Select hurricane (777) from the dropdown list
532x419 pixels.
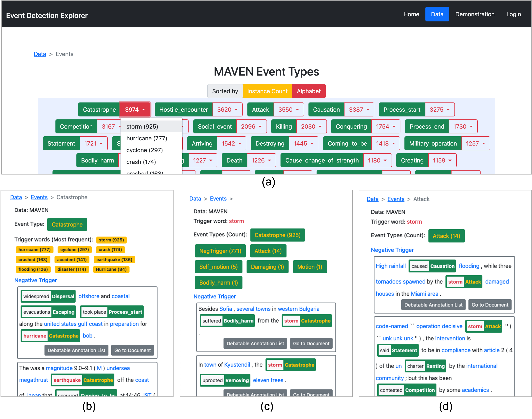click(x=147, y=138)
